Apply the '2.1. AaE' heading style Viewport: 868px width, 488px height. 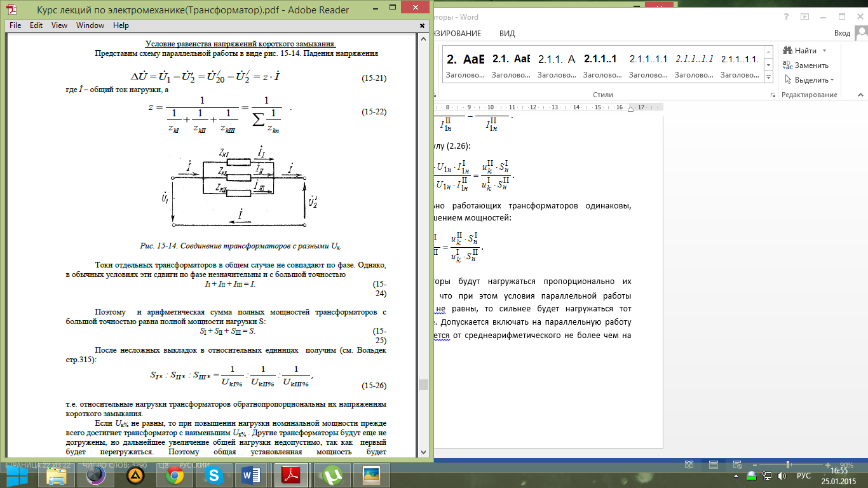point(511,65)
